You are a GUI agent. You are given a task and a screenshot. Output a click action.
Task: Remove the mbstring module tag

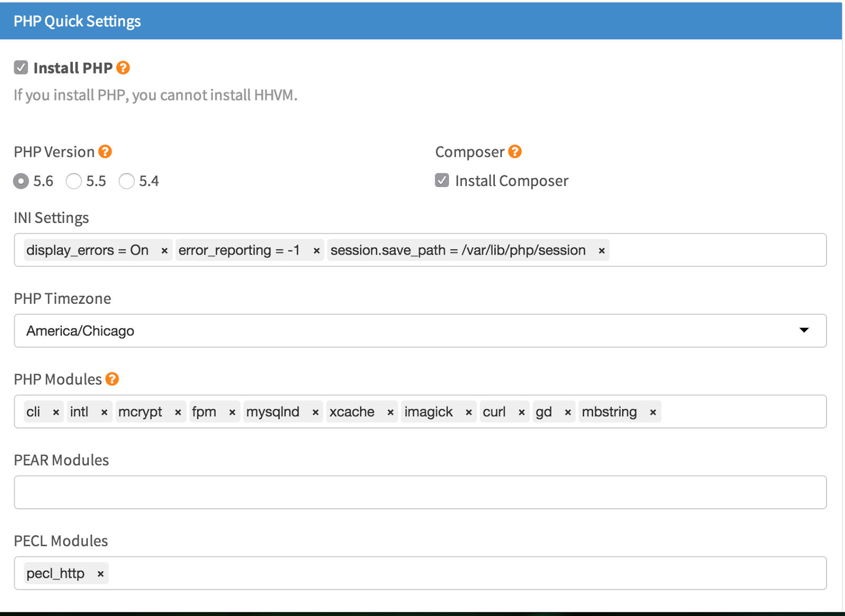(x=653, y=413)
